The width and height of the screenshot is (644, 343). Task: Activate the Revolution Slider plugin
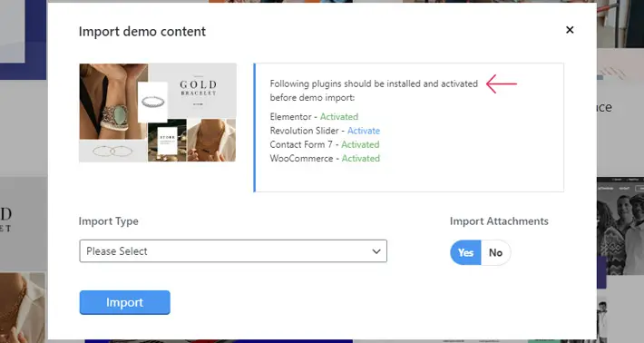364,131
